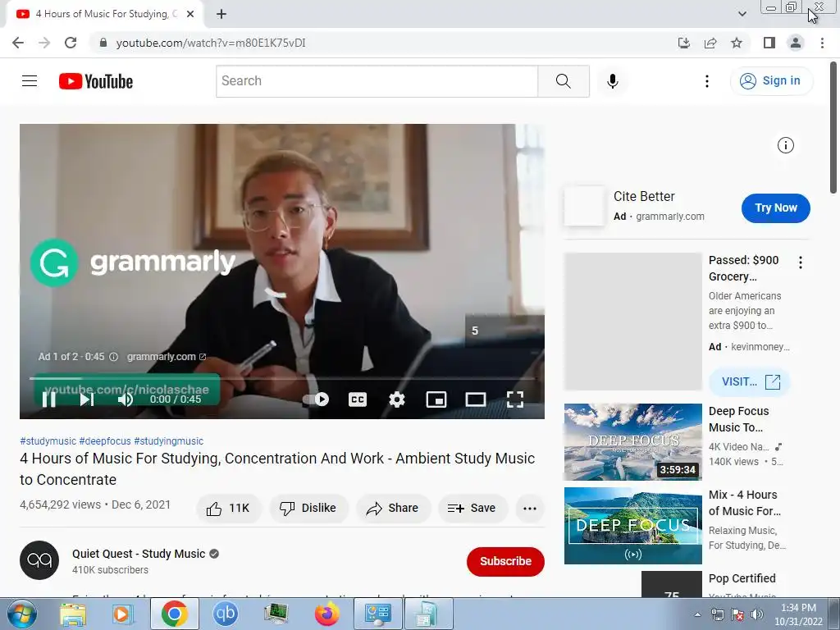The height and width of the screenshot is (630, 840).
Task: Toggle closed captions CC
Action: [358, 399]
